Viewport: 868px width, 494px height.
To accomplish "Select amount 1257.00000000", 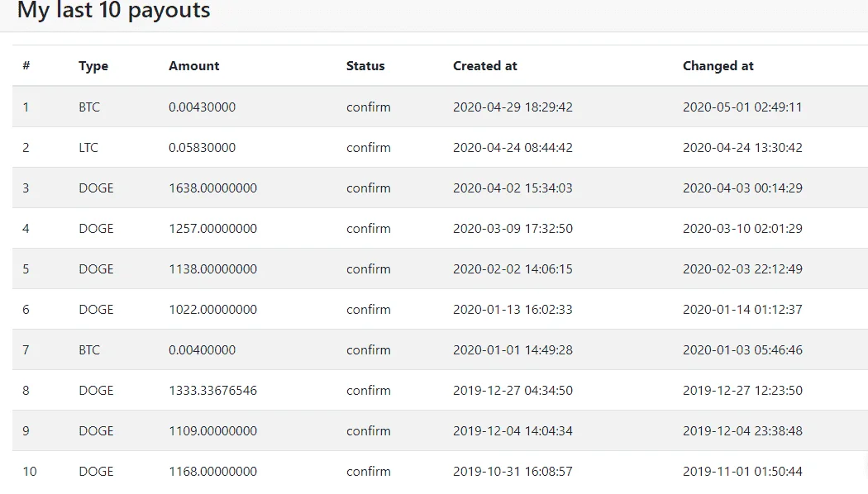I will pyautogui.click(x=212, y=229).
